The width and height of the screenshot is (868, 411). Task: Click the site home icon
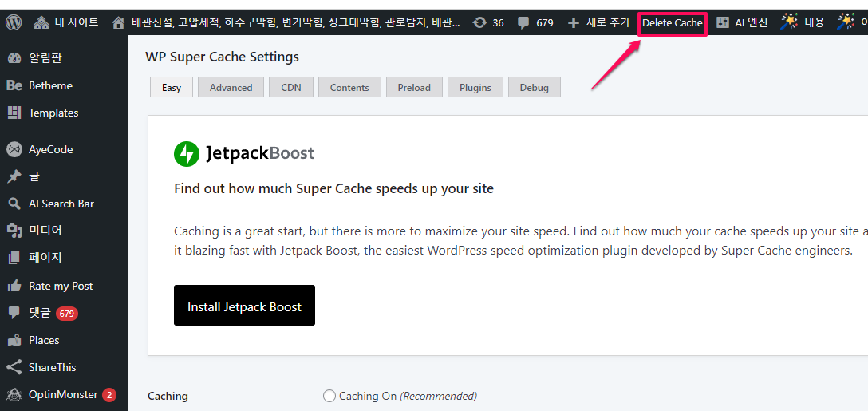[118, 22]
